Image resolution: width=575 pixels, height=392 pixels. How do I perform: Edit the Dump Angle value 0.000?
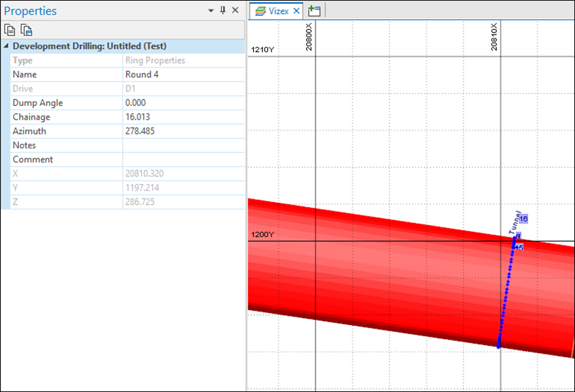(183, 103)
